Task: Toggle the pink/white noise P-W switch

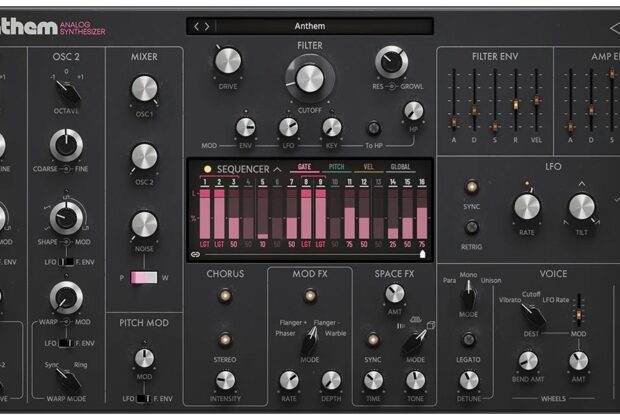Action: 144,277
